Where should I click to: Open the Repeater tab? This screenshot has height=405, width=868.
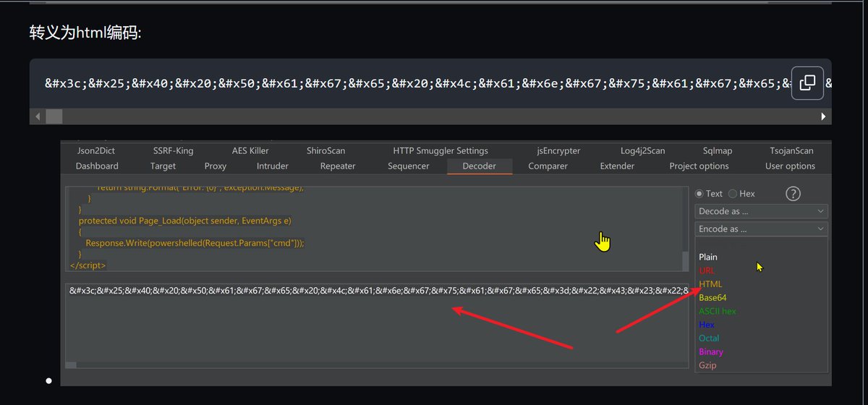point(338,166)
